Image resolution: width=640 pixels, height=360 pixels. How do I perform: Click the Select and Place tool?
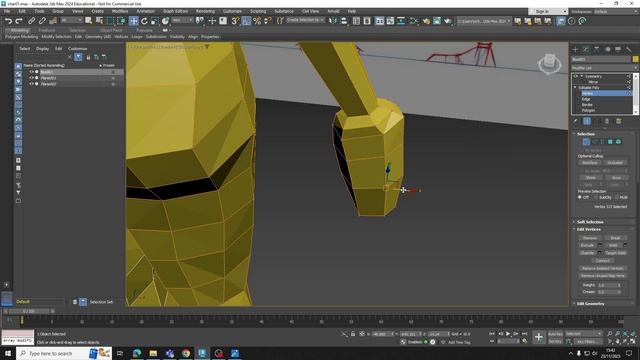[165, 20]
